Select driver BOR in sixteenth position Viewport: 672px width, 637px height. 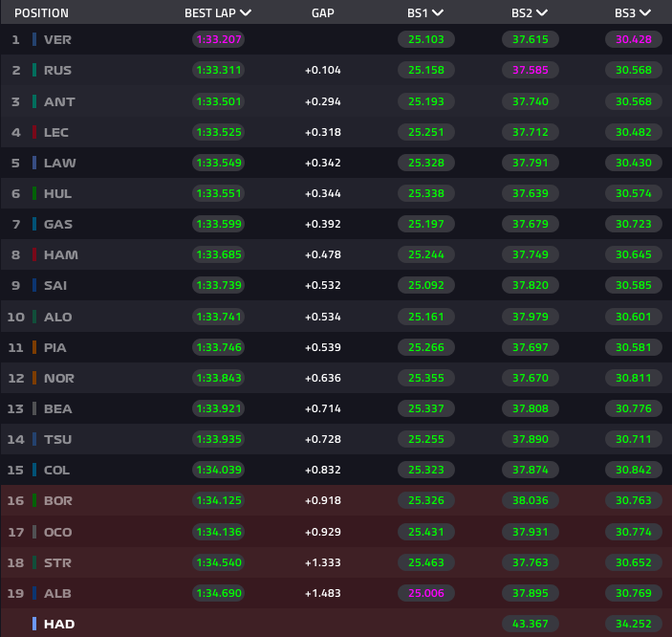tap(58, 500)
